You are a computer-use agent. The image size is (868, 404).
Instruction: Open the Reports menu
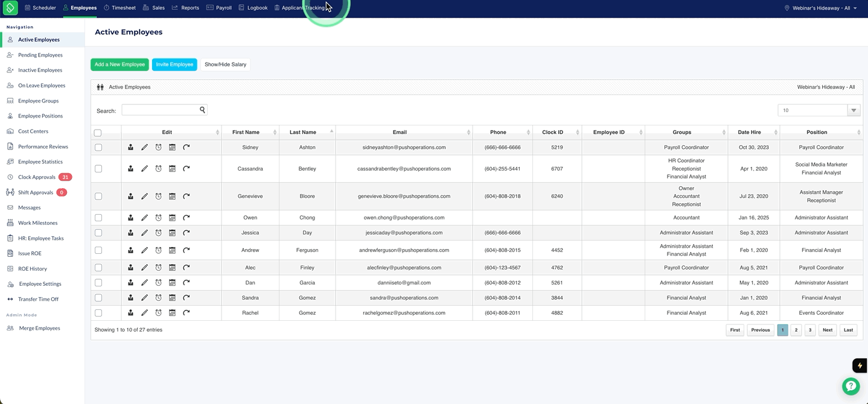point(185,8)
